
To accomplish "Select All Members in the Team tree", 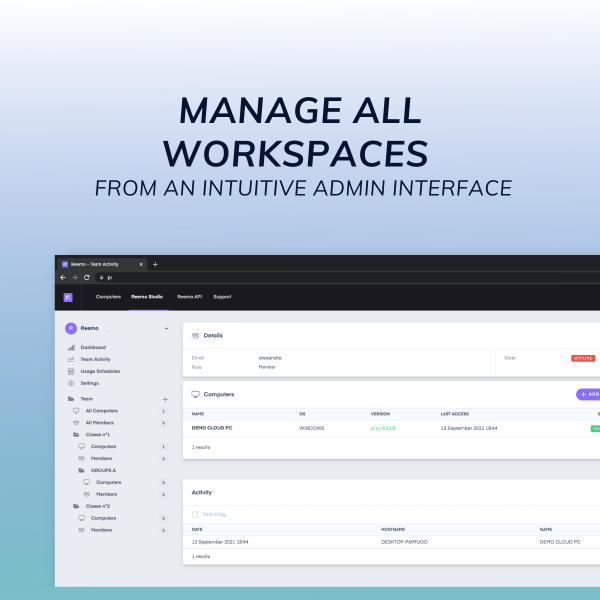I will point(100,423).
